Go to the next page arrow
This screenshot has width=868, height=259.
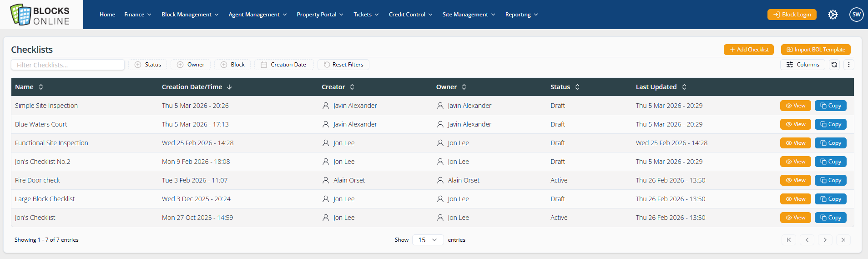tap(825, 240)
